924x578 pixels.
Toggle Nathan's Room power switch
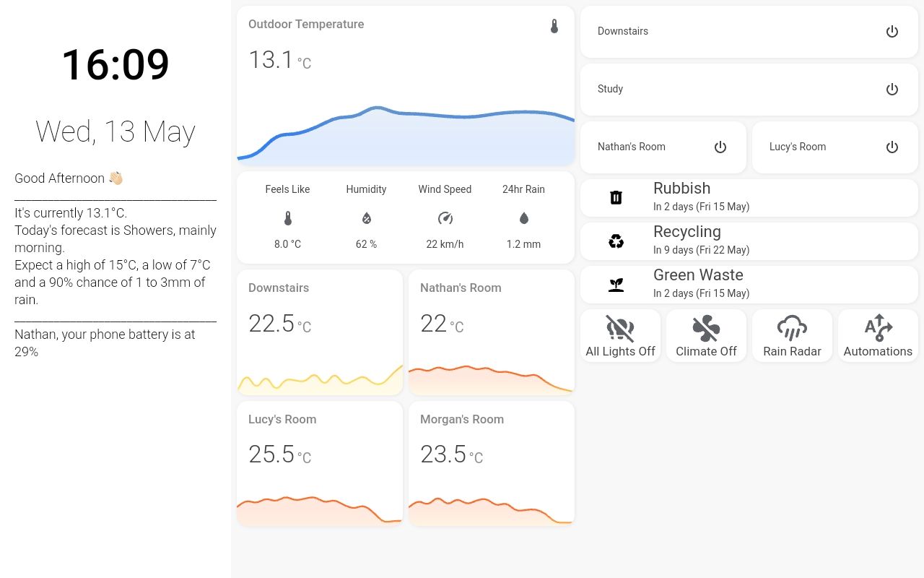(x=720, y=147)
